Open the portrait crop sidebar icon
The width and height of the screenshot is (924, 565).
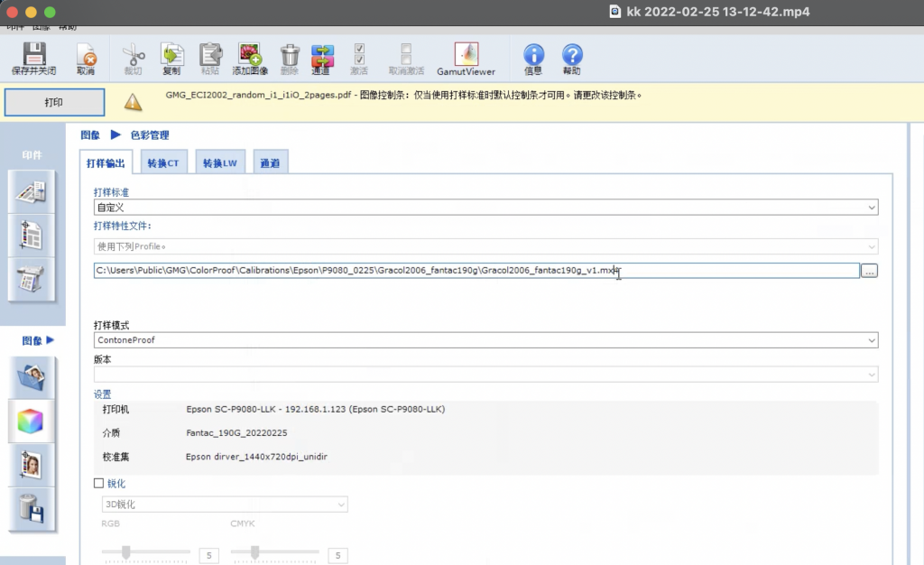tap(32, 465)
